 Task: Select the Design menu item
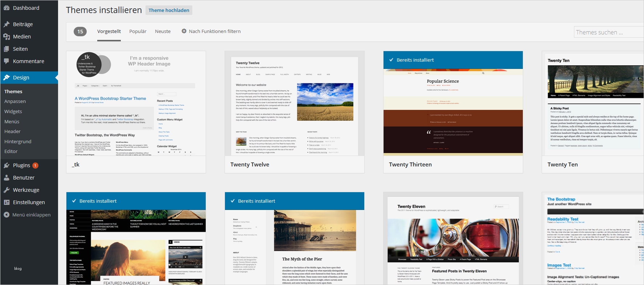(29, 78)
